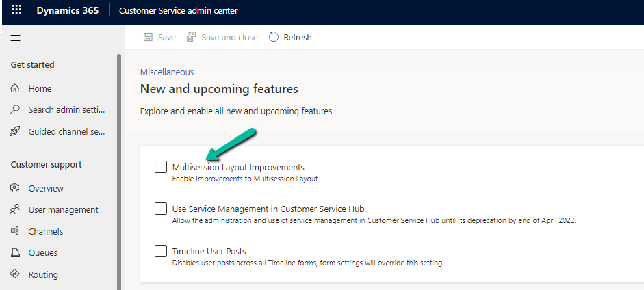This screenshot has width=644, height=290.
Task: Open the app launcher waffle icon
Action: (16, 12)
